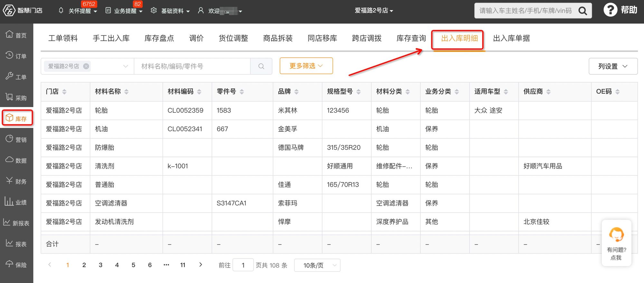
Task: Open the 订单 orders sidebar item
Action: click(x=16, y=56)
